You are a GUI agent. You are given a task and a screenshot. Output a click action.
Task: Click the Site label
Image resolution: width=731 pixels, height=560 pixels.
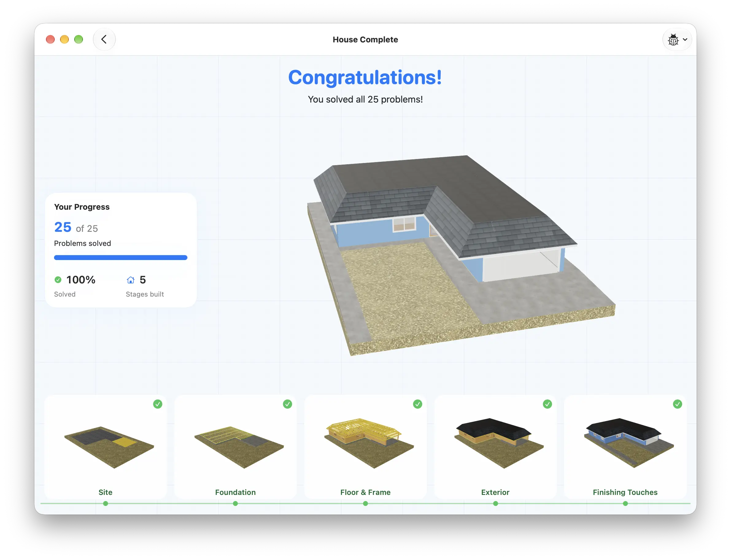106,492
